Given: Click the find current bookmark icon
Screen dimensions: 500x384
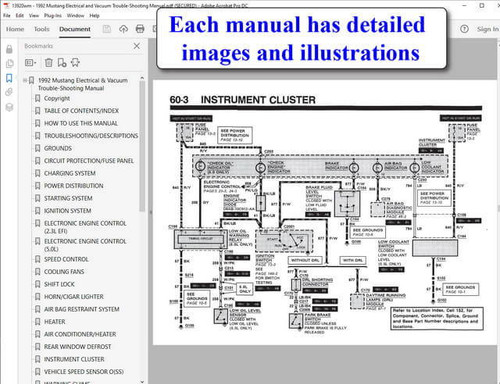Looking at the screenshot, I should click(x=75, y=62).
